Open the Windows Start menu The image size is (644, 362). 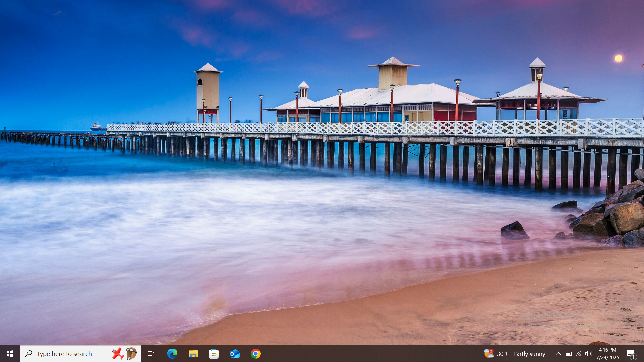10,354
